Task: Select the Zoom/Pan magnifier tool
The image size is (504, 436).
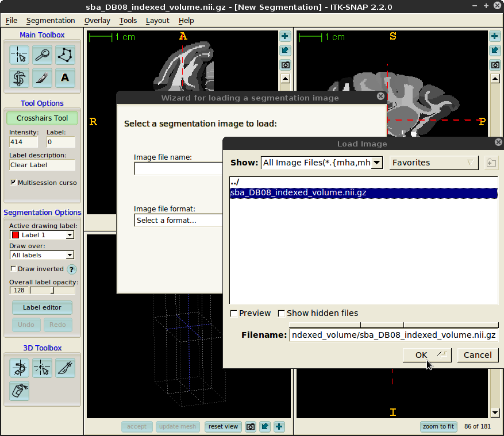Action: [x=42, y=55]
